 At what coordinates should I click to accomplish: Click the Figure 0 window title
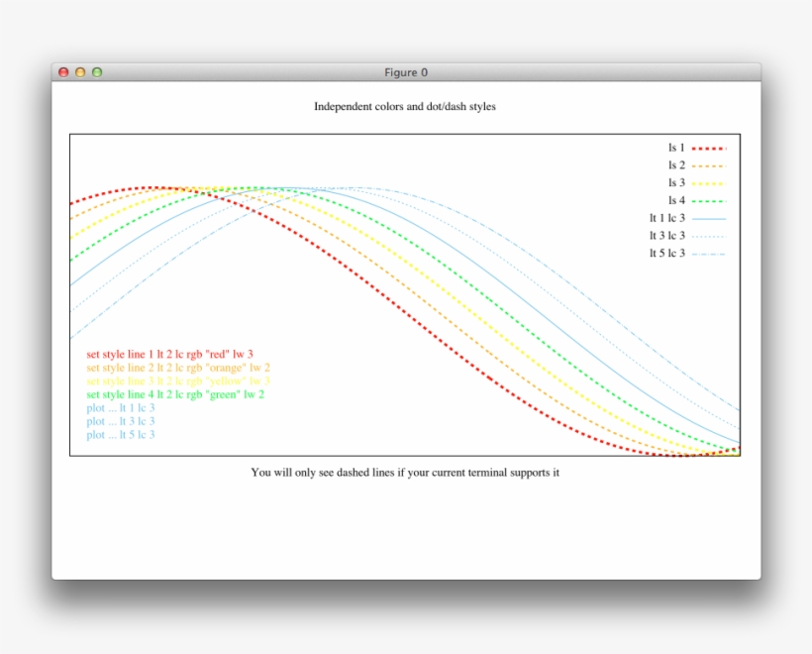click(406, 71)
